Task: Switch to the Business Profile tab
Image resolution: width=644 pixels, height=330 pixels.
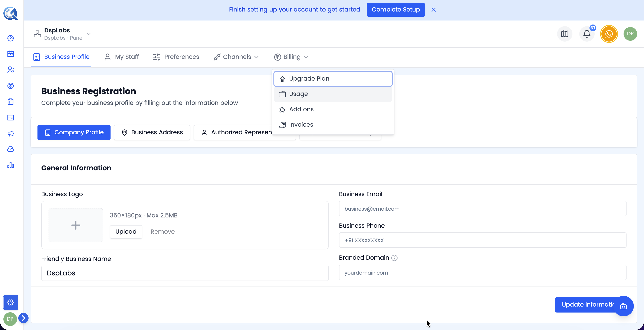Action: point(61,57)
